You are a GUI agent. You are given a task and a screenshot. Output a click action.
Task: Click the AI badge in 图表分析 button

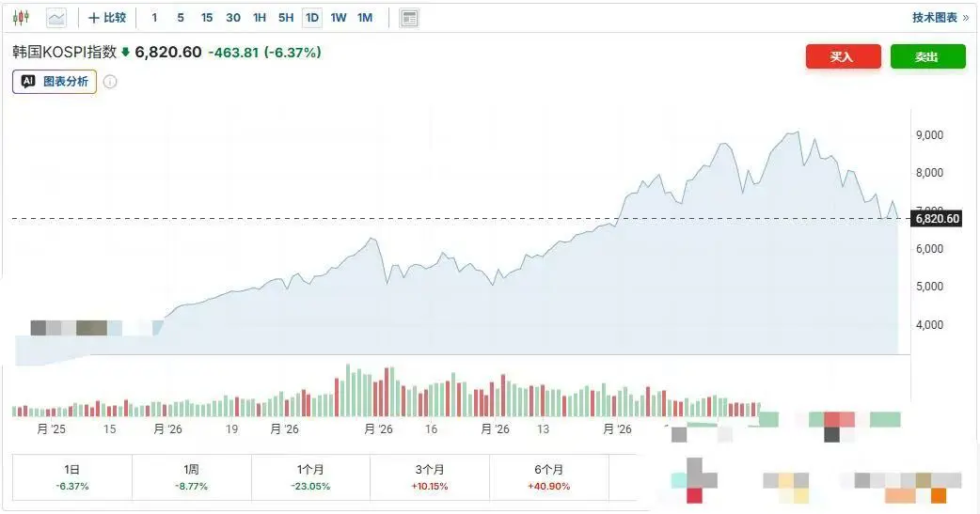pos(28,81)
